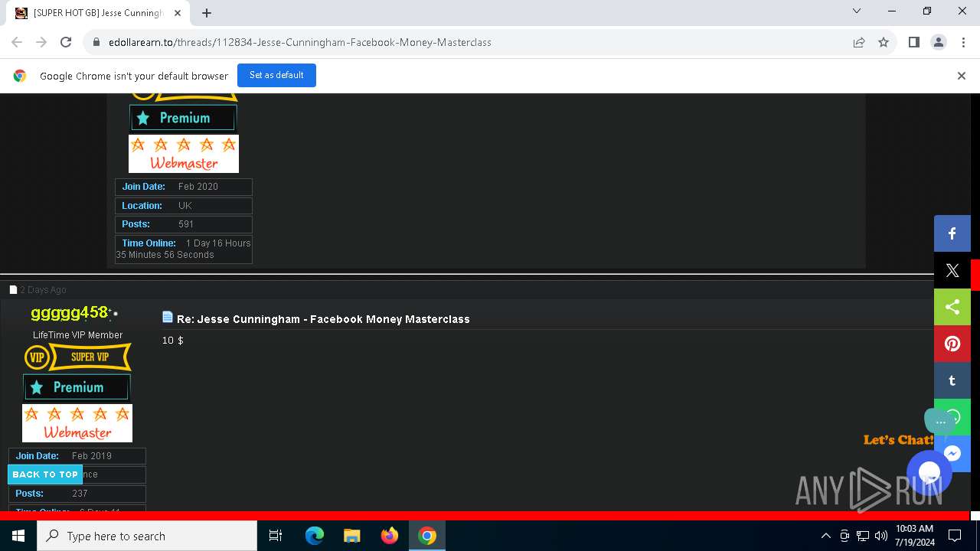Open Windows Start menu
This screenshot has height=551, width=980.
pyautogui.click(x=18, y=536)
